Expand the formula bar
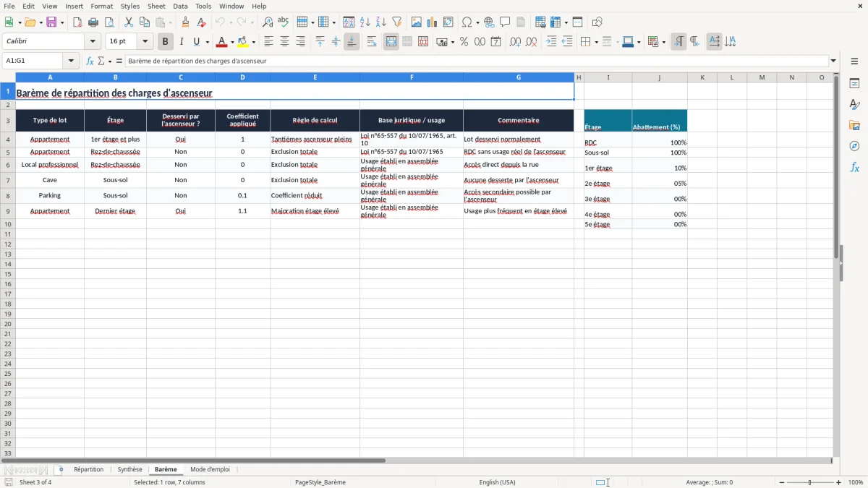Screen dimensions: 868x488 833,61
